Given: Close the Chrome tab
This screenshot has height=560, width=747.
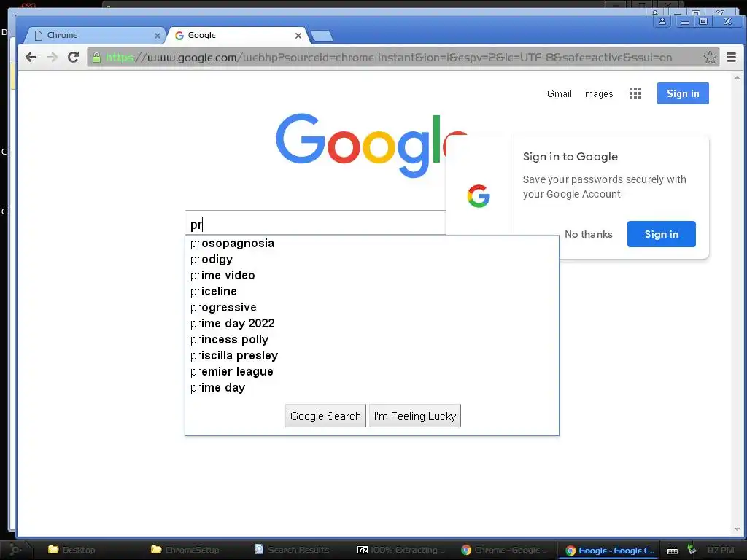Looking at the screenshot, I should [x=158, y=36].
